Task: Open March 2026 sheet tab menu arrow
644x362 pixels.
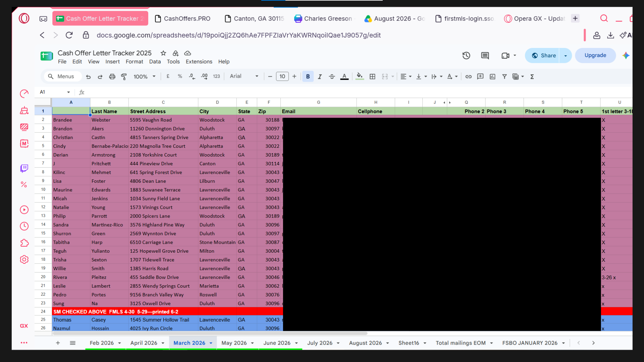Action: [x=211, y=343]
